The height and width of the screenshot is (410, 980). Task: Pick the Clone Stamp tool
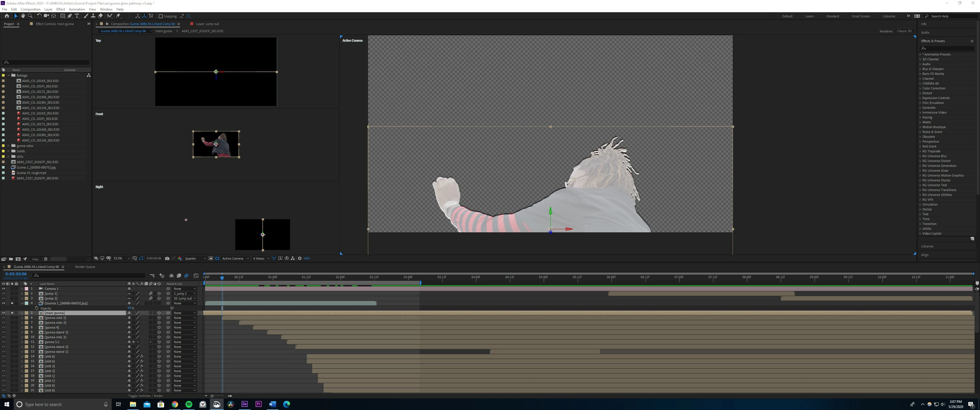point(93,16)
